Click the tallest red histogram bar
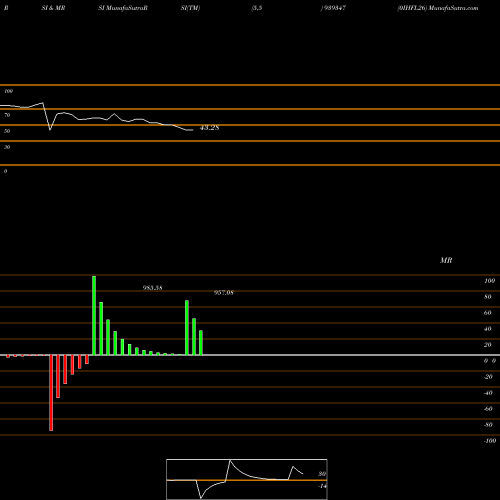Viewport: 500px width, 500px height. 51,393
